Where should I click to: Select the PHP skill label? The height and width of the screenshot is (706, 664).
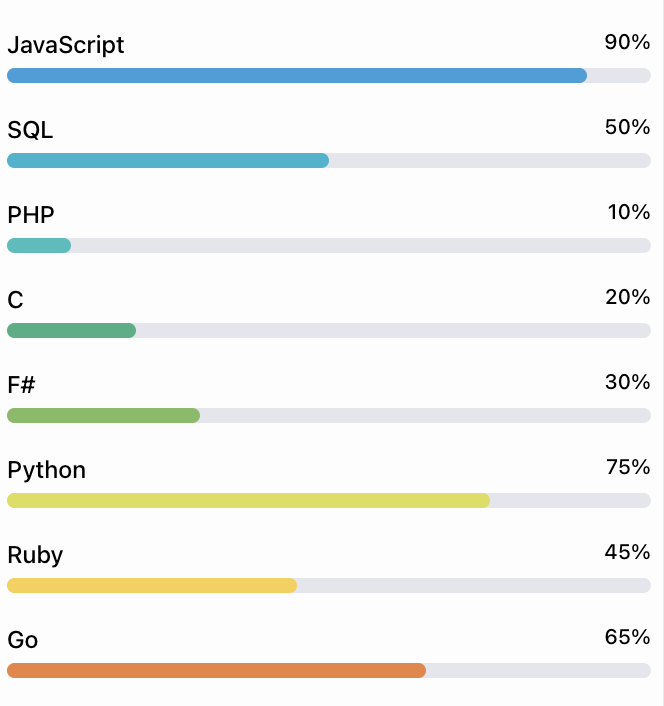click(31, 216)
